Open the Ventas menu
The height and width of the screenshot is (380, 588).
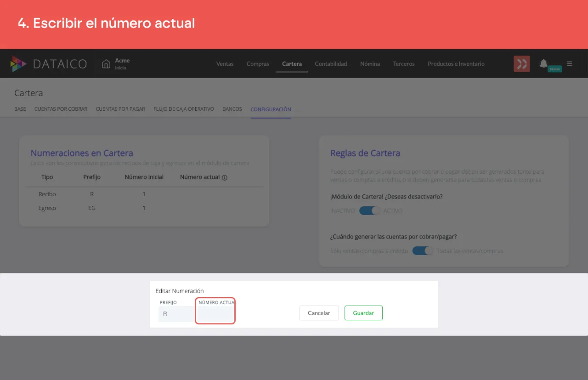(225, 64)
